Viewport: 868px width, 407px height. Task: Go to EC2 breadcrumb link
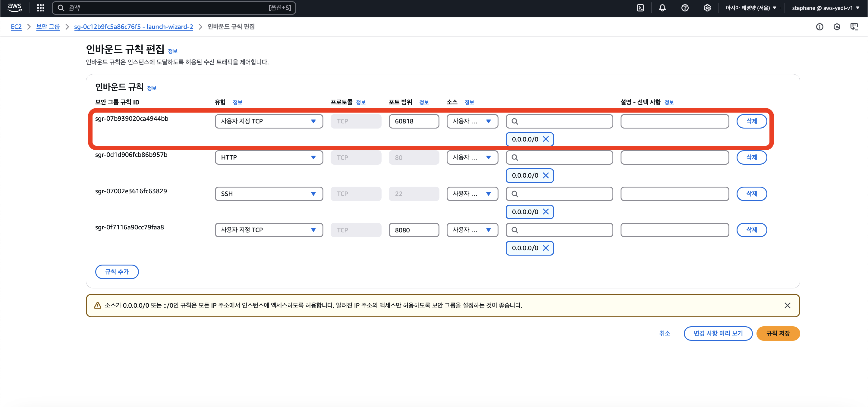[x=16, y=26]
